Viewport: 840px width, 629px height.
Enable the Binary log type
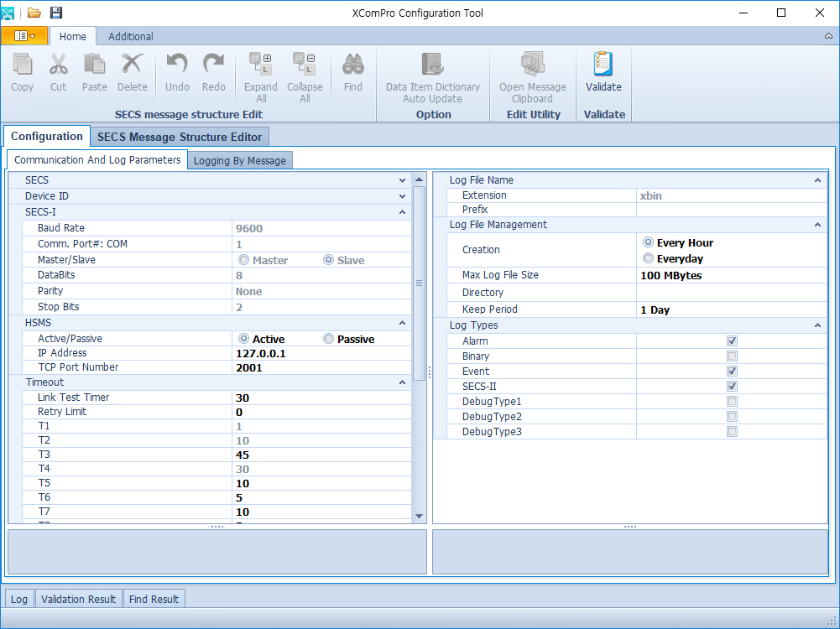coord(732,356)
